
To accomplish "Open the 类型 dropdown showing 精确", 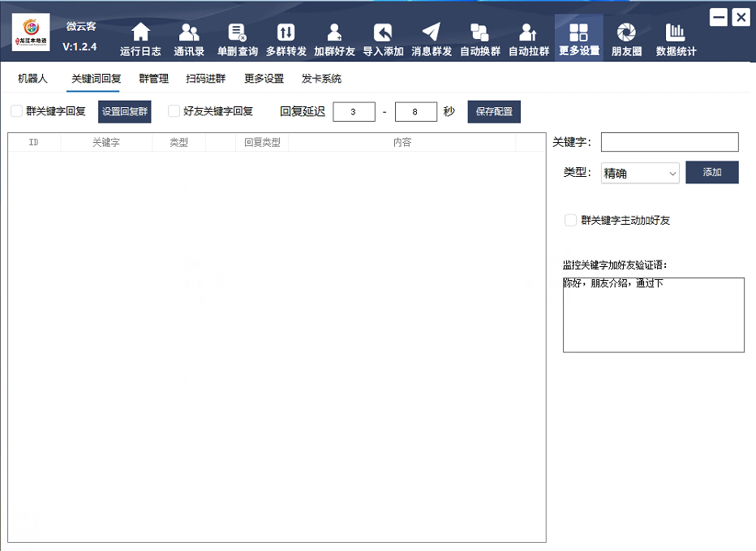I will point(639,173).
